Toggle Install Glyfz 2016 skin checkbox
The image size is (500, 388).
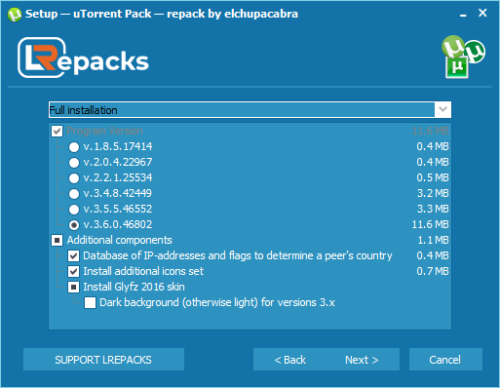(x=74, y=287)
